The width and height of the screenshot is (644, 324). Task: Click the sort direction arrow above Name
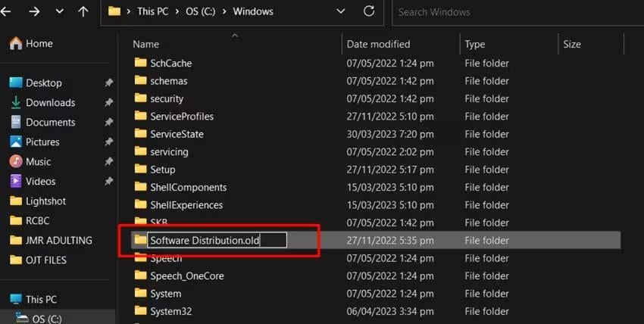coord(235,36)
